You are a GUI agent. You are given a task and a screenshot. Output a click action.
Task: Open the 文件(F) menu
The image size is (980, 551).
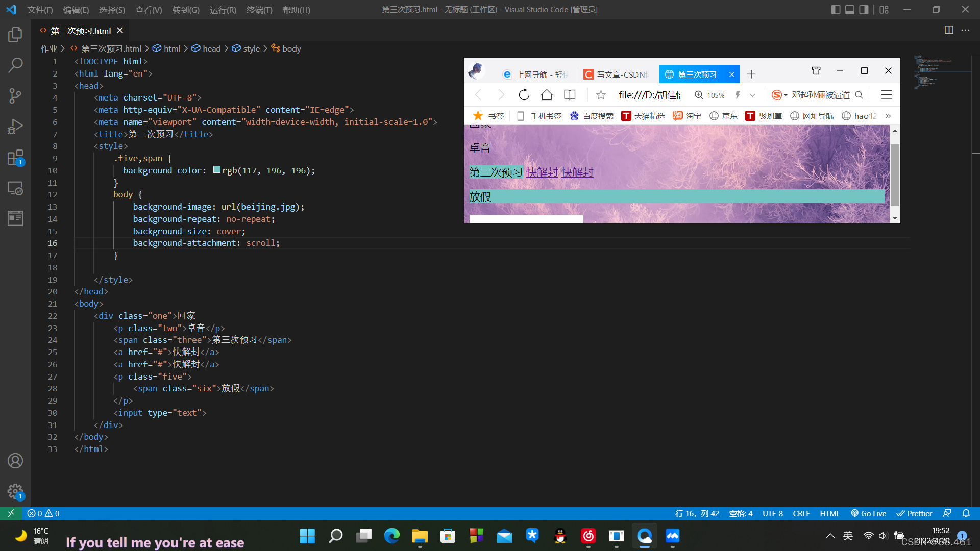point(40,10)
